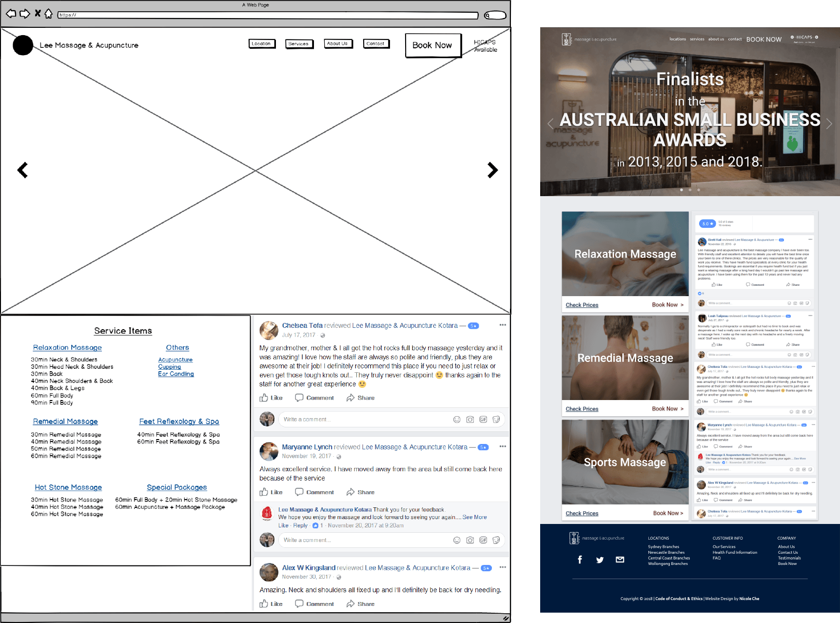
Task: Click right chevron on design hero slider
Action: (829, 123)
